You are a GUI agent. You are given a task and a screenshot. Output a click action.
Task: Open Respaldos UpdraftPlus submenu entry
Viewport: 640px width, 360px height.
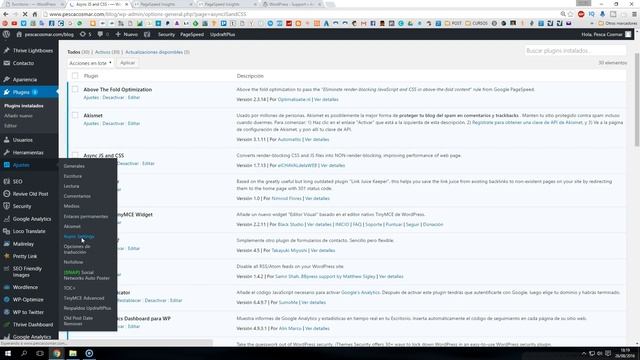pos(87,308)
